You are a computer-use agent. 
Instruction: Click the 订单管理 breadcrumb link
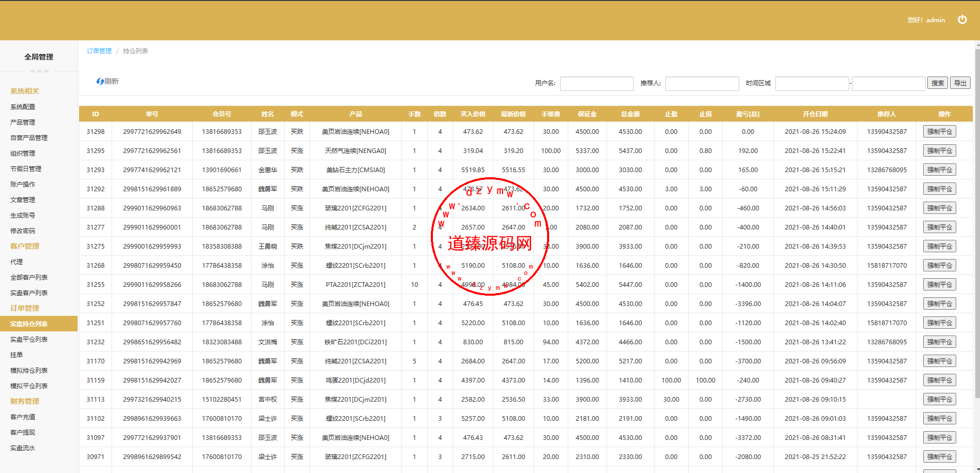click(x=99, y=51)
